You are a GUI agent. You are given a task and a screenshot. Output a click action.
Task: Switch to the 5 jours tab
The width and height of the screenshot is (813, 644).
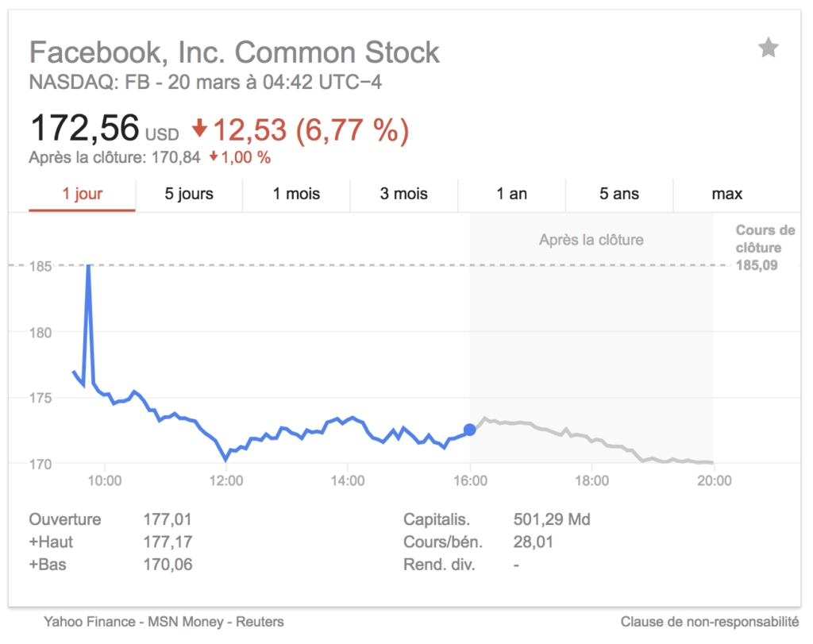pos(189,195)
